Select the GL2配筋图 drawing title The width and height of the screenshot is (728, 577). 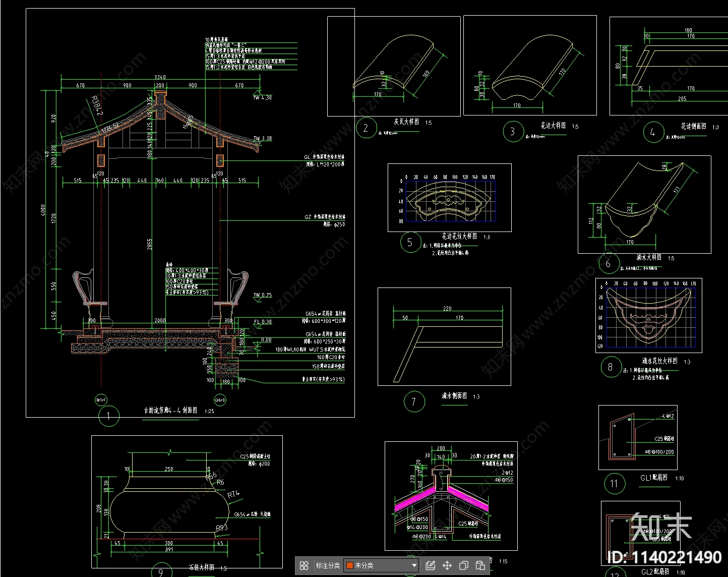point(655,571)
